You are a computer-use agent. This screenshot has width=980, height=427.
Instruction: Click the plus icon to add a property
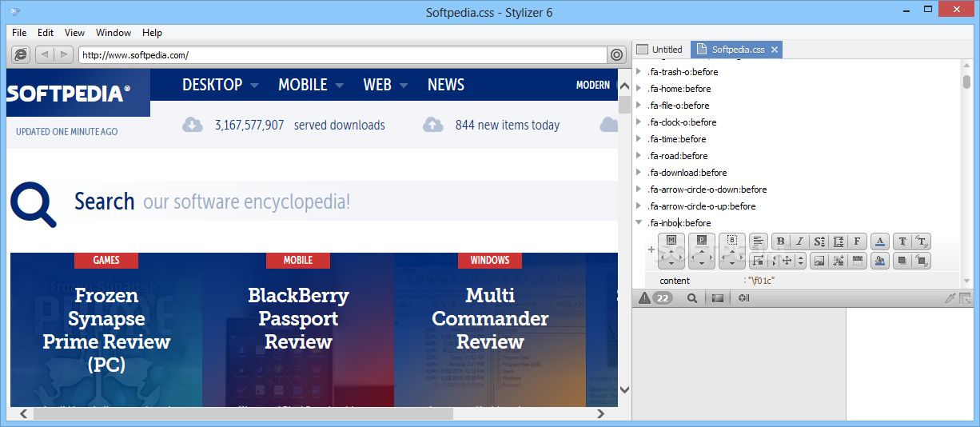click(651, 249)
